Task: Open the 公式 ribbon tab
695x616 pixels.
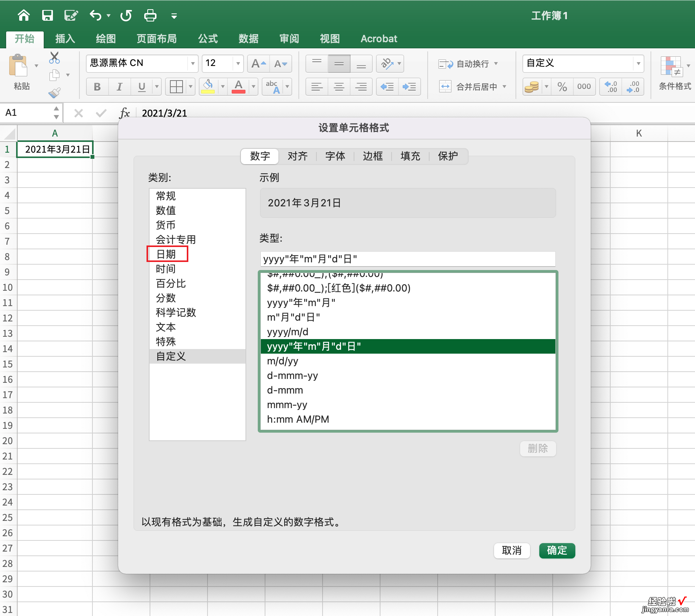Action: click(208, 39)
